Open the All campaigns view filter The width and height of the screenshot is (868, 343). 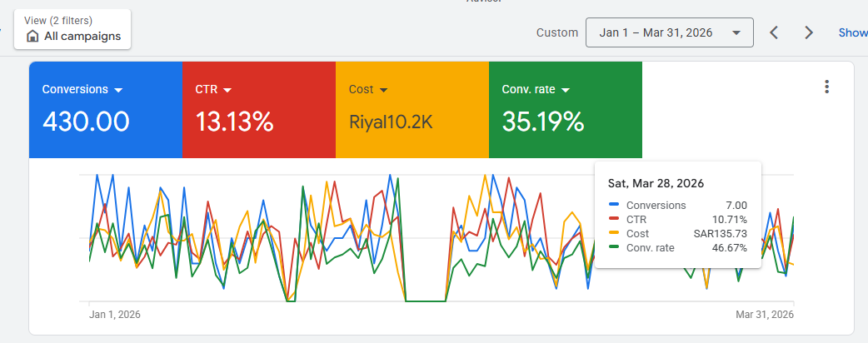click(72, 29)
